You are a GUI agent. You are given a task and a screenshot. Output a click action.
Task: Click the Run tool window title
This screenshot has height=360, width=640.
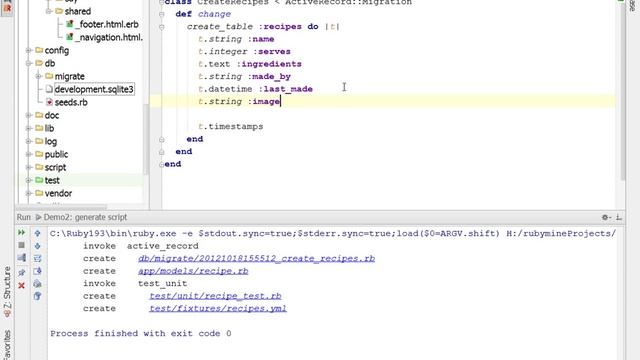[x=24, y=217]
